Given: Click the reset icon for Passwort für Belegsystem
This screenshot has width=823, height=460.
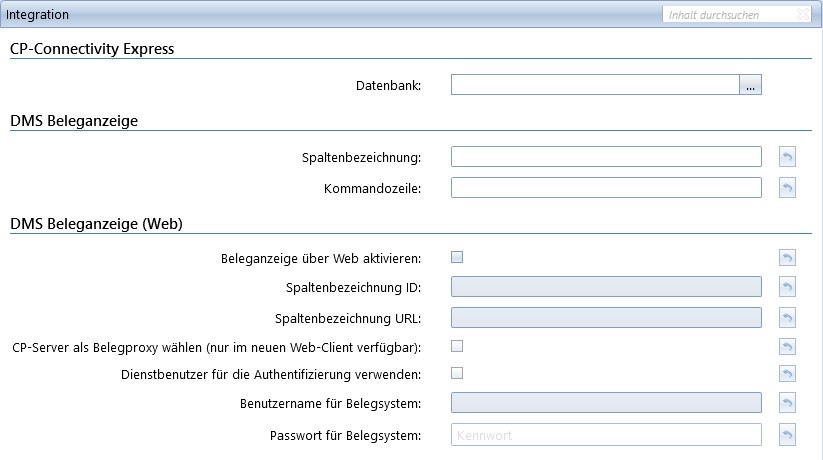Looking at the screenshot, I should (787, 435).
